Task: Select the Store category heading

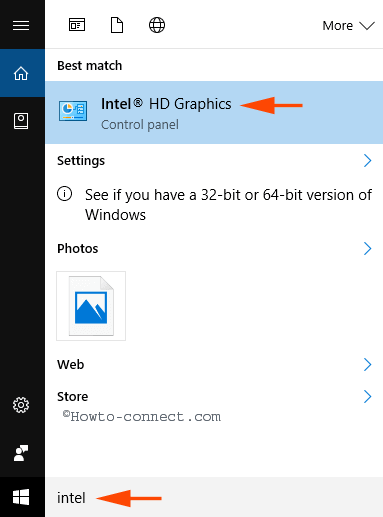Action: click(x=73, y=397)
